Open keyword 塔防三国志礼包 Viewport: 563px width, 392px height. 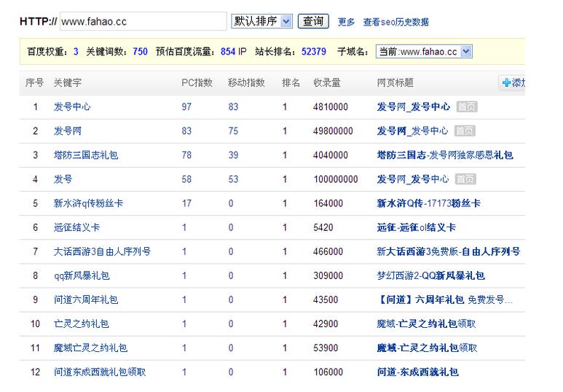[x=85, y=155]
